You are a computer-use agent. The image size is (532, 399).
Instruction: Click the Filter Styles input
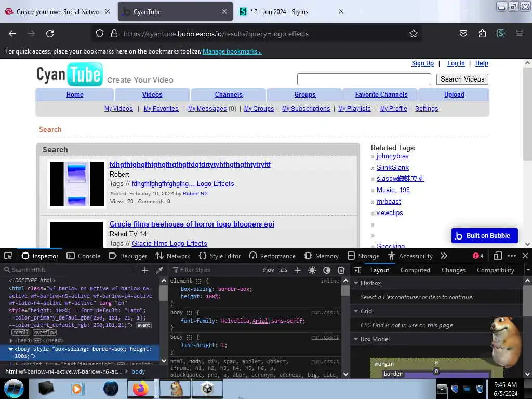click(215, 270)
